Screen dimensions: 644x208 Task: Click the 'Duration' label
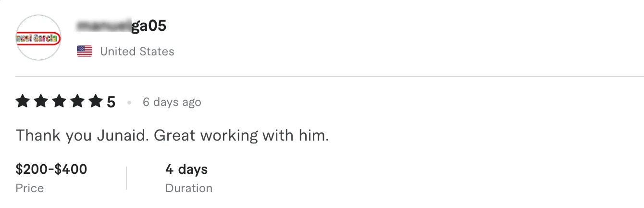pyautogui.click(x=189, y=188)
